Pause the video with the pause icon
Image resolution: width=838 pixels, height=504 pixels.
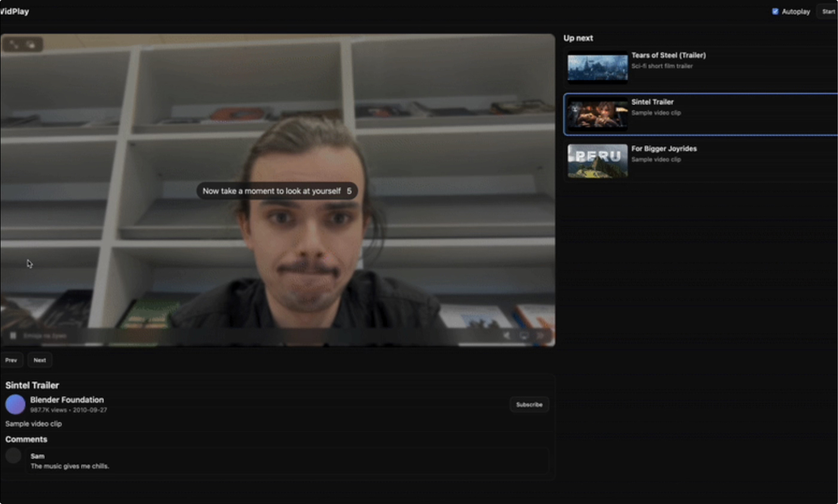pyautogui.click(x=13, y=335)
